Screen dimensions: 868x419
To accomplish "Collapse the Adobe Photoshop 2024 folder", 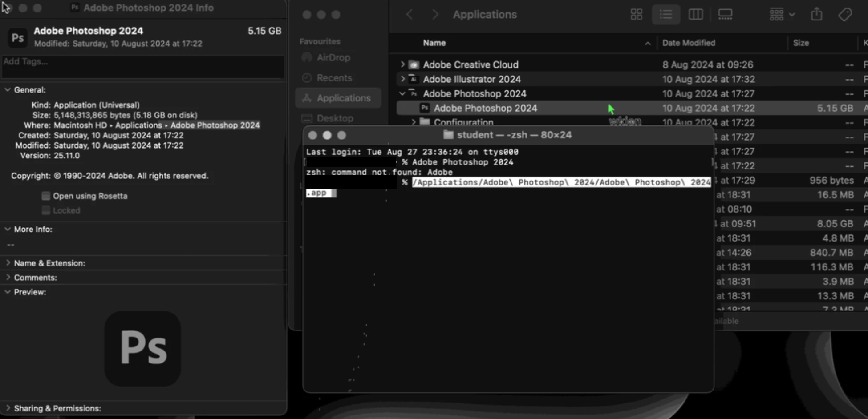I will 402,93.
